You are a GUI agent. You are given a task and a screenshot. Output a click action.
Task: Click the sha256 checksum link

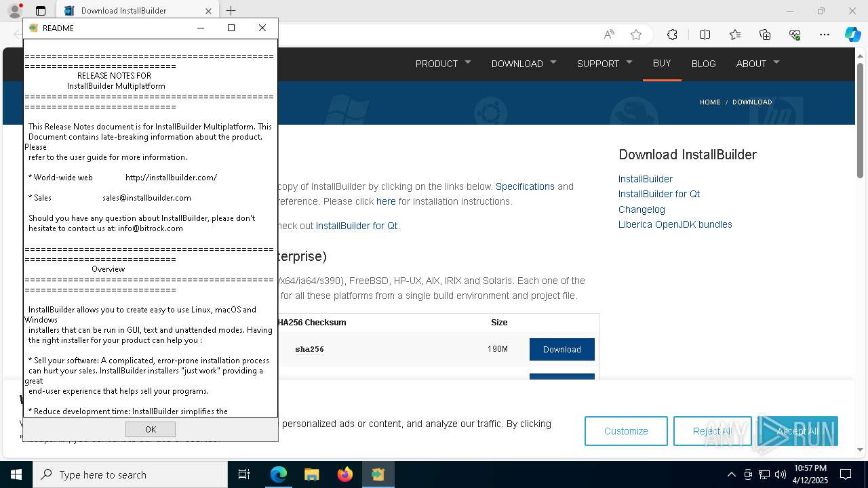click(x=309, y=349)
